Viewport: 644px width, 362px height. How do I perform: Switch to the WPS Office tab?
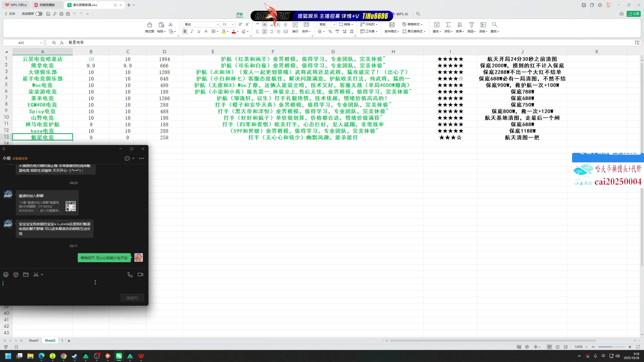(16, 5)
